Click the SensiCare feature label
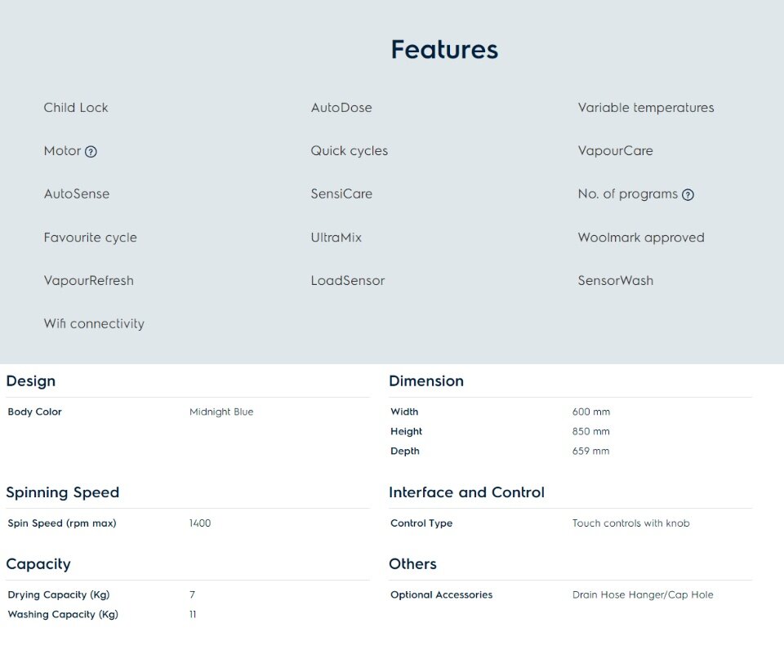The image size is (784, 672). click(341, 194)
